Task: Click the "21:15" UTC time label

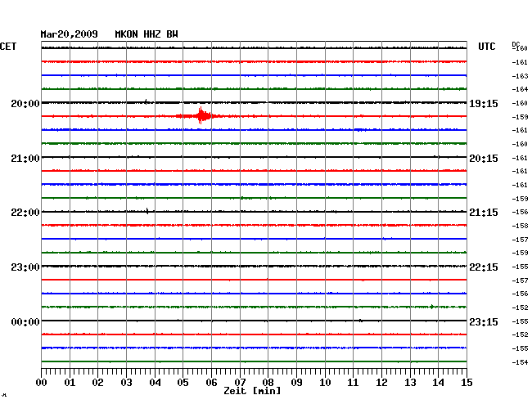Action: pos(484,213)
